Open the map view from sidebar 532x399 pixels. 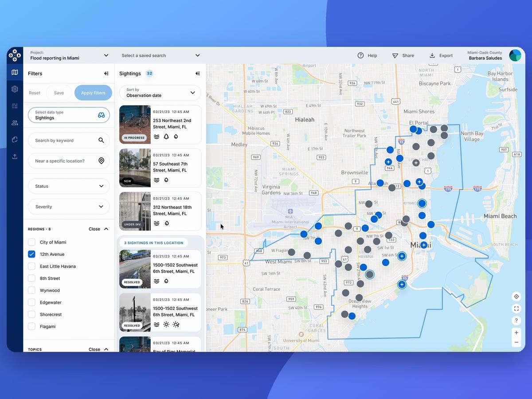pos(15,72)
